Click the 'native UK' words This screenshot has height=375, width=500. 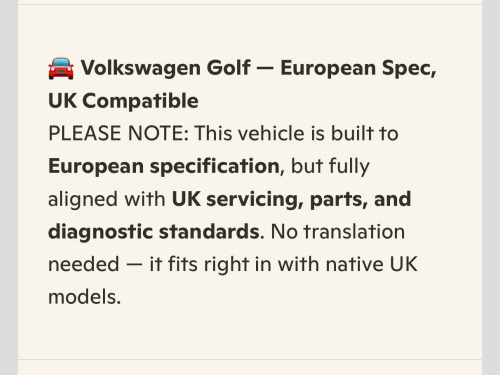pos(372,264)
